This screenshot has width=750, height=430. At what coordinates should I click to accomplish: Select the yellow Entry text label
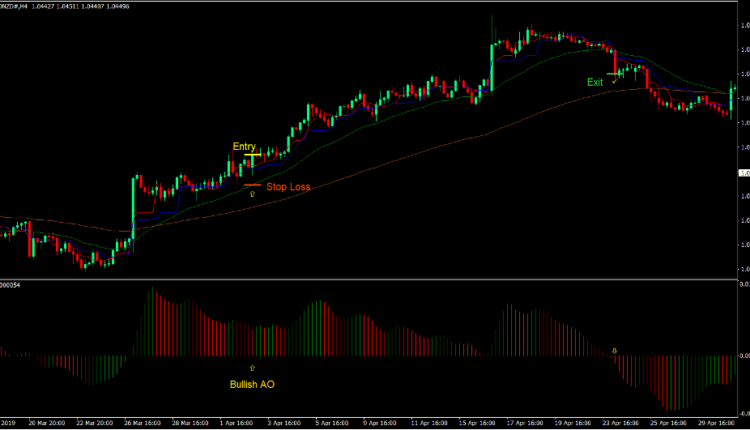point(245,146)
